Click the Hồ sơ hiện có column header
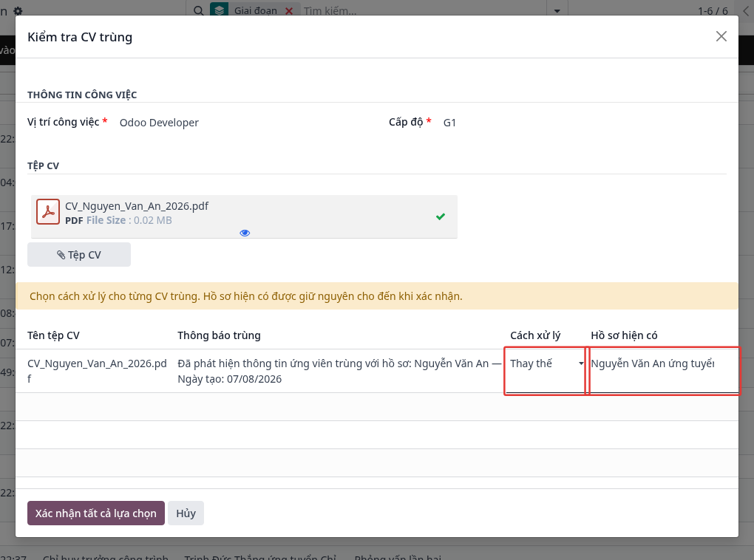 coord(624,335)
